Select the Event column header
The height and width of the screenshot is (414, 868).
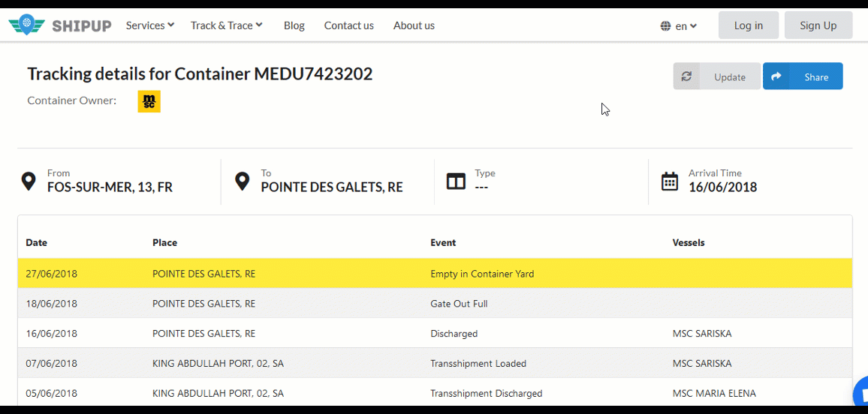(443, 243)
